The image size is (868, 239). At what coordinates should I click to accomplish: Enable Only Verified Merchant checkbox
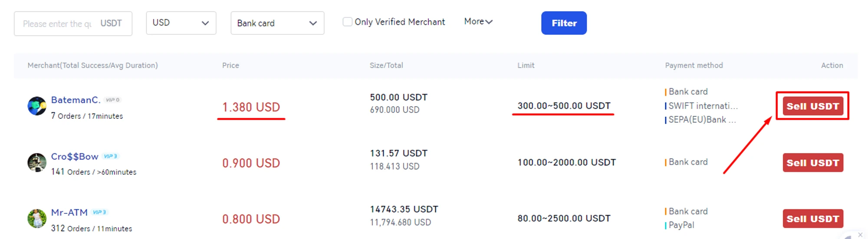[x=347, y=22]
